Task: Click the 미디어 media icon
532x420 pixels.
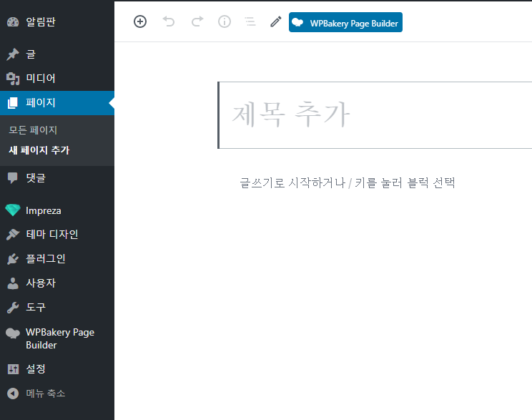Action: click(13, 79)
